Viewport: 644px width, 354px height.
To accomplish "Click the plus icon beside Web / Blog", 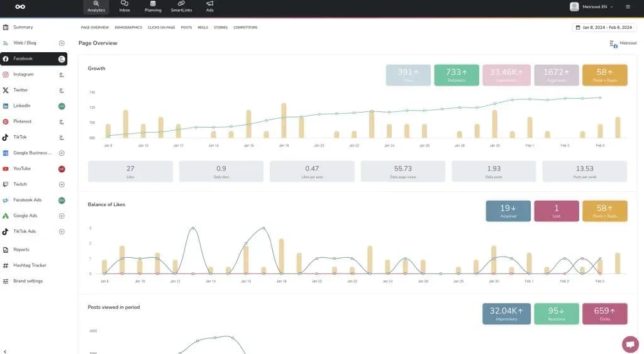I will click(62, 43).
